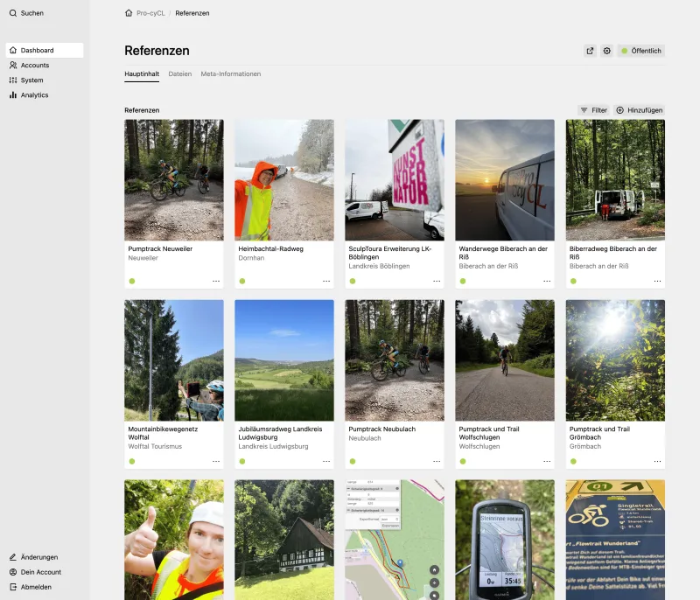
Task: Click the Abmelden logout icon
Action: pos(13,587)
